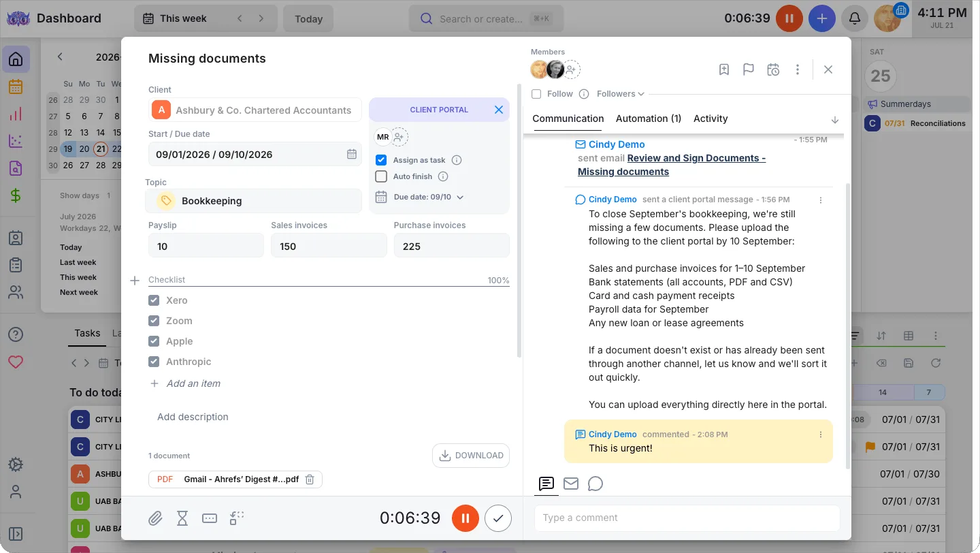
Task: Open the Start / Due date picker
Action: [x=255, y=154]
